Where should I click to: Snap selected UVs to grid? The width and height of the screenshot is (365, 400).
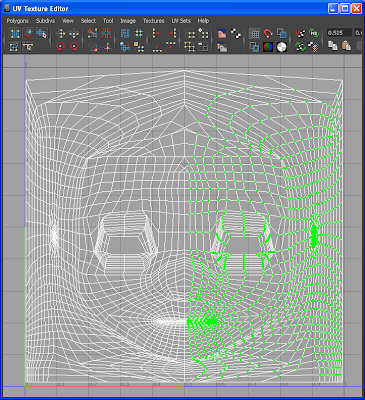tap(139, 34)
